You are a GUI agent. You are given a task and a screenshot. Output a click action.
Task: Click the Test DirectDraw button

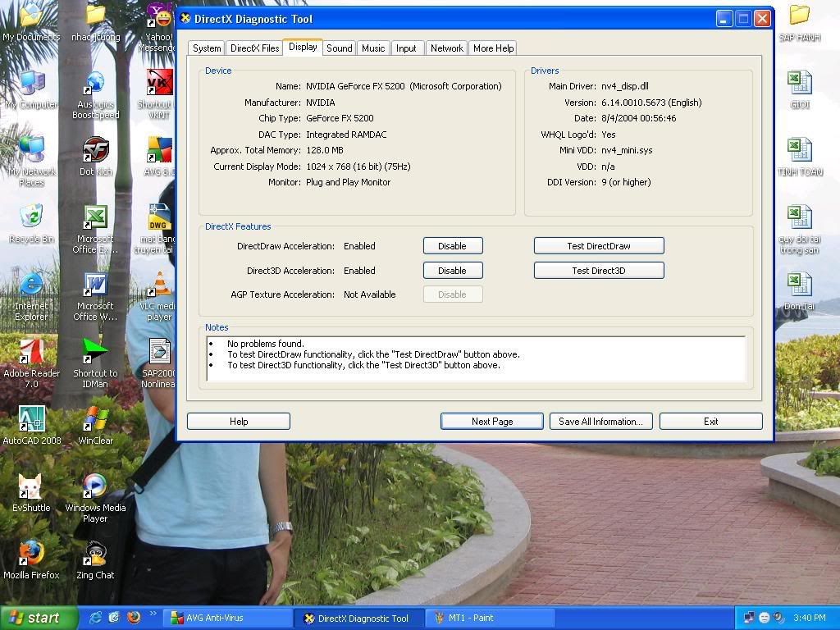pos(599,246)
